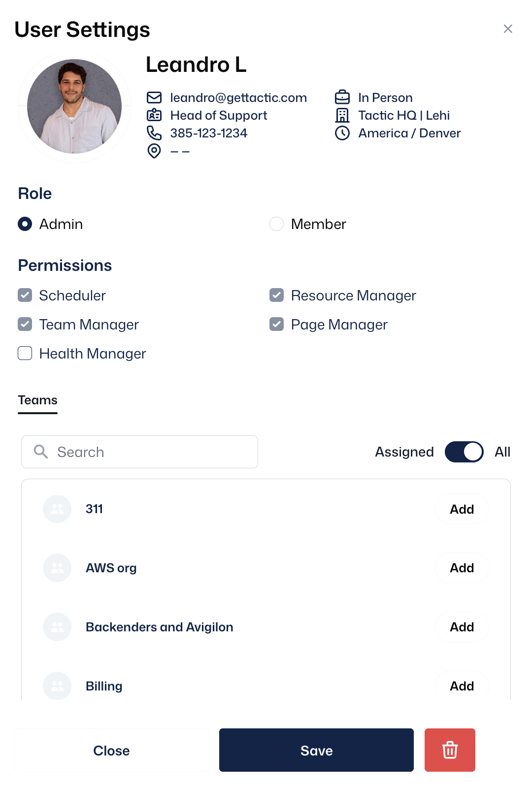Click the red trash delete button
532x786 pixels.
click(450, 750)
